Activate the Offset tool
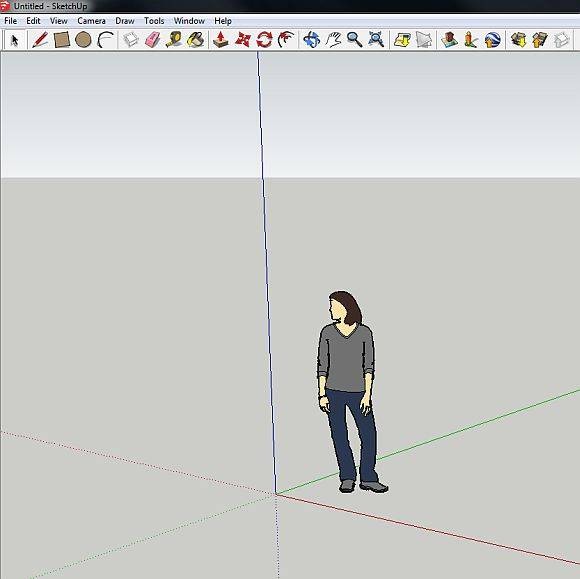580x579 pixels. [x=286, y=40]
